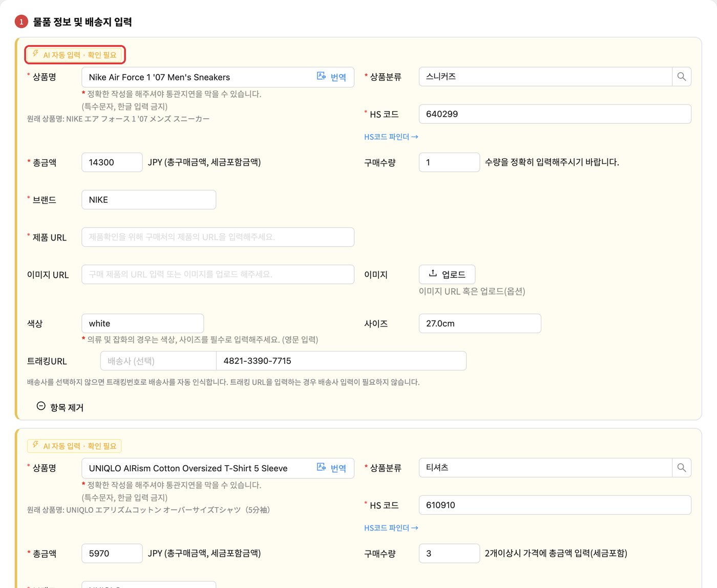
Task: Click the tracking number field 4821-3390-7715
Action: tap(341, 361)
